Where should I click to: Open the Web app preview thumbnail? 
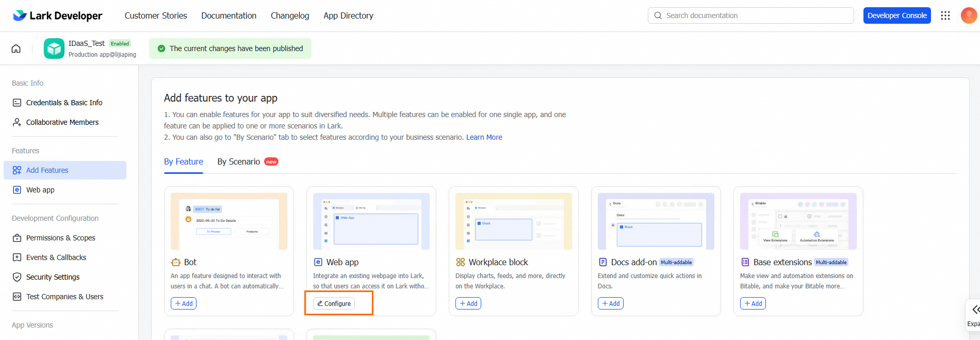click(371, 221)
